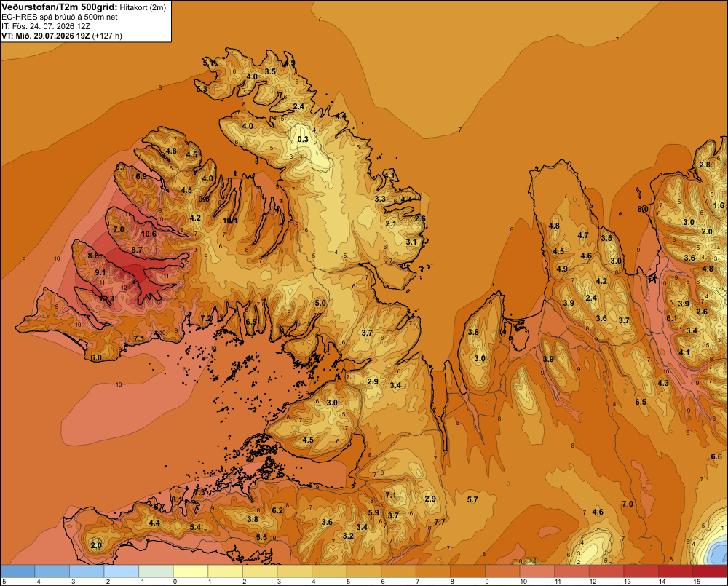Image resolution: width=728 pixels, height=586 pixels.
Task: Select the legend swatch between 14 and 15
Action: point(676,571)
